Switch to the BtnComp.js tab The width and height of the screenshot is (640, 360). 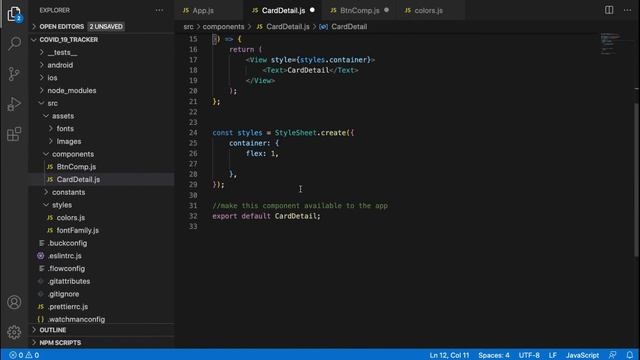click(360, 10)
